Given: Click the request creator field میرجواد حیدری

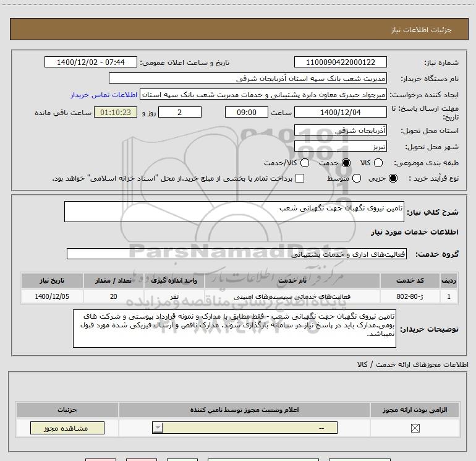Looking at the screenshot, I should point(263,95).
